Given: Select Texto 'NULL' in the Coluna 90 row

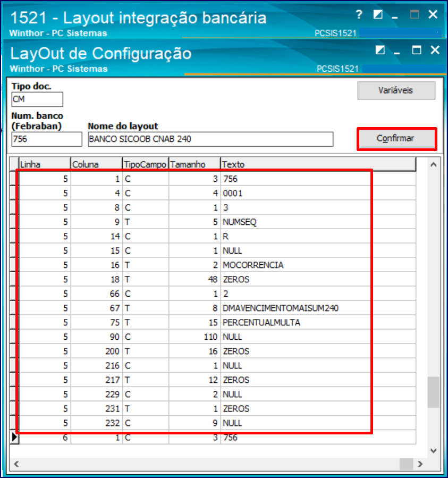Looking at the screenshot, I should click(318, 337).
